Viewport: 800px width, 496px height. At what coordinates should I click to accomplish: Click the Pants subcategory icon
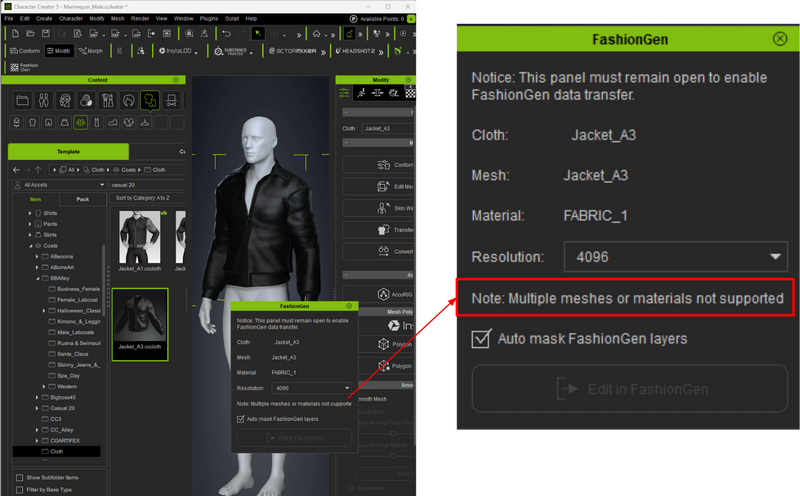(x=48, y=122)
